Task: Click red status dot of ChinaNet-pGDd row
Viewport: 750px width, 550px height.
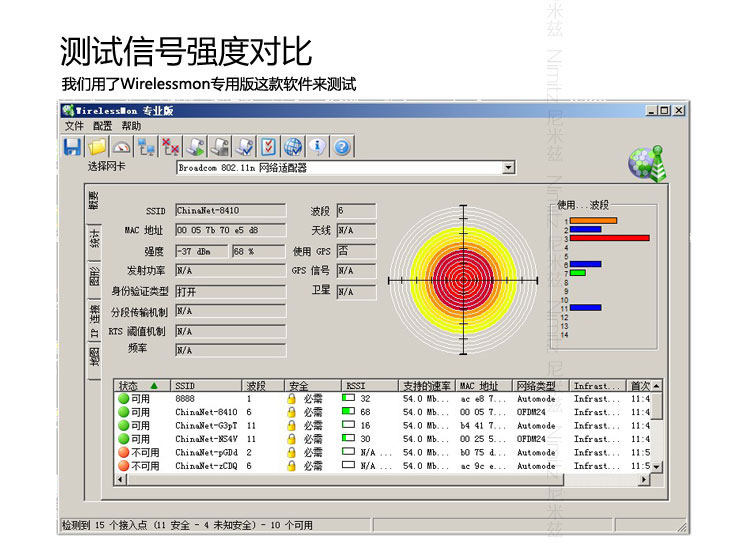Action: [x=124, y=452]
